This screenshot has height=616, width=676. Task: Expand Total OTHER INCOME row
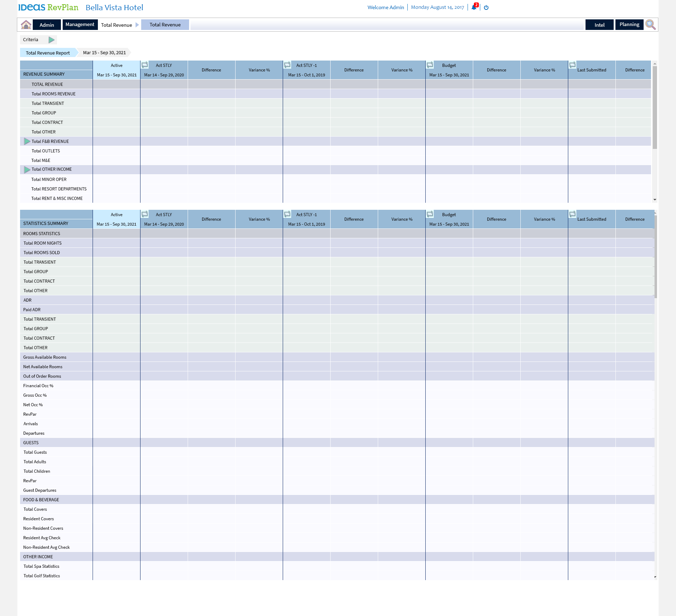(x=27, y=170)
